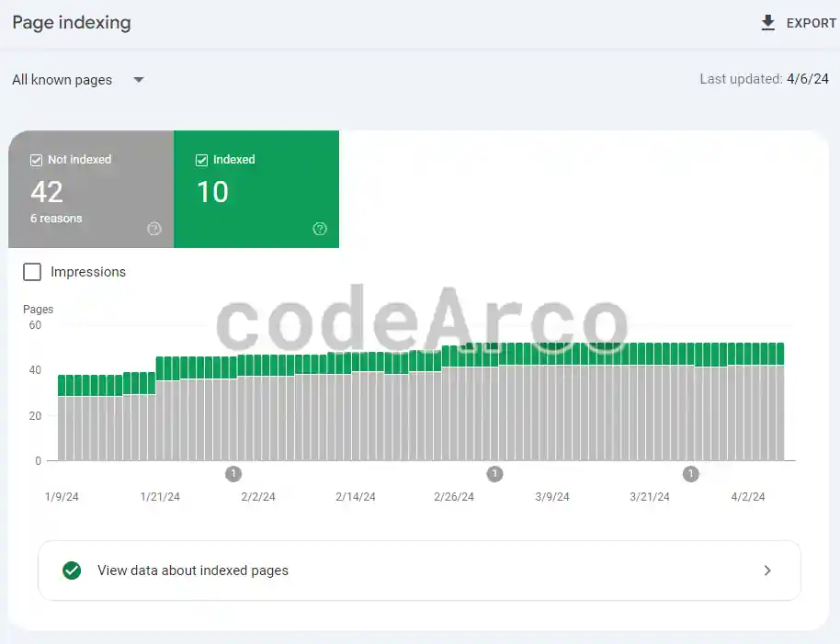Click annotation marker near 2/26/24
The image size is (840, 644).
[494, 474]
